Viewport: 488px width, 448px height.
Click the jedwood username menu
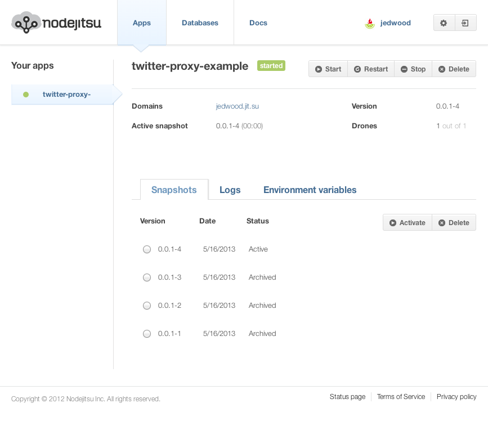[x=395, y=23]
